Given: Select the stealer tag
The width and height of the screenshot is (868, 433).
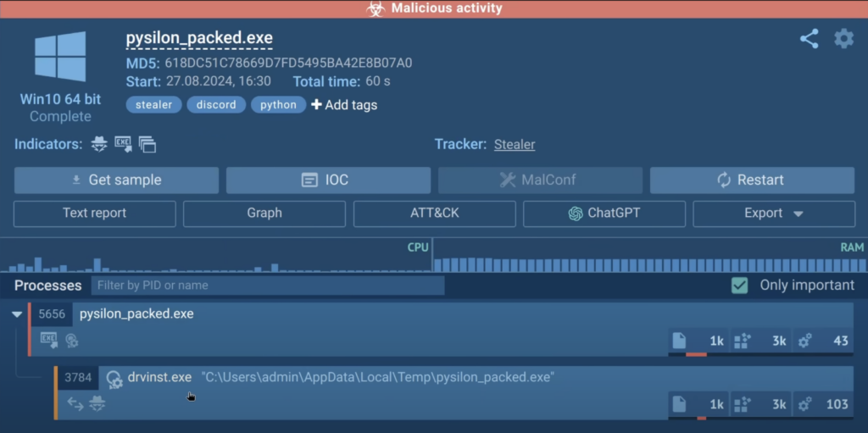Looking at the screenshot, I should (x=154, y=105).
